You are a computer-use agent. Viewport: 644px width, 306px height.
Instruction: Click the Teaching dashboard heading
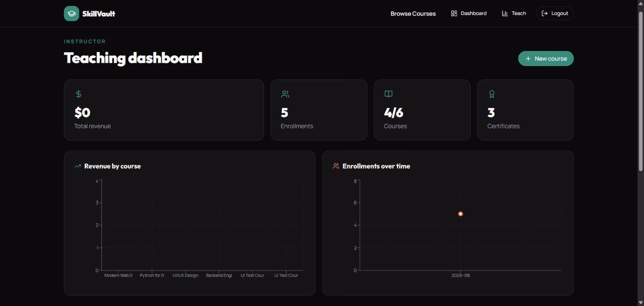point(133,58)
